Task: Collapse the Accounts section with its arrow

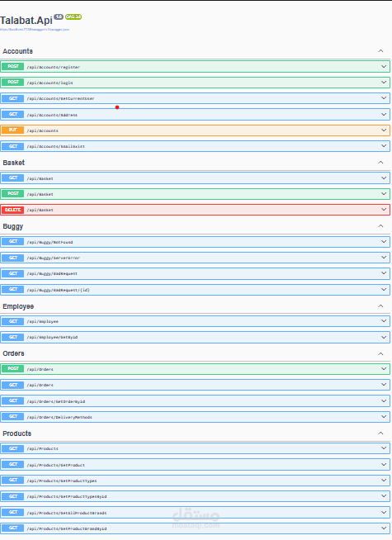Action: tap(380, 51)
